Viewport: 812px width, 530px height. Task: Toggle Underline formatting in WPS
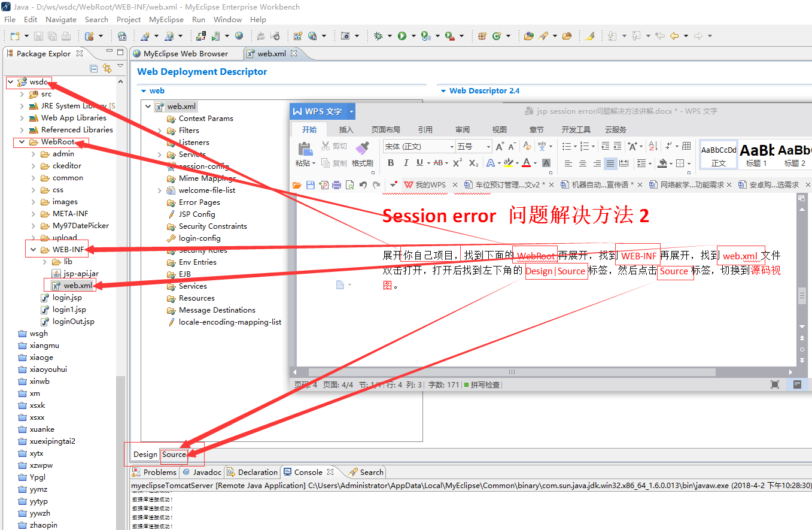point(419,162)
